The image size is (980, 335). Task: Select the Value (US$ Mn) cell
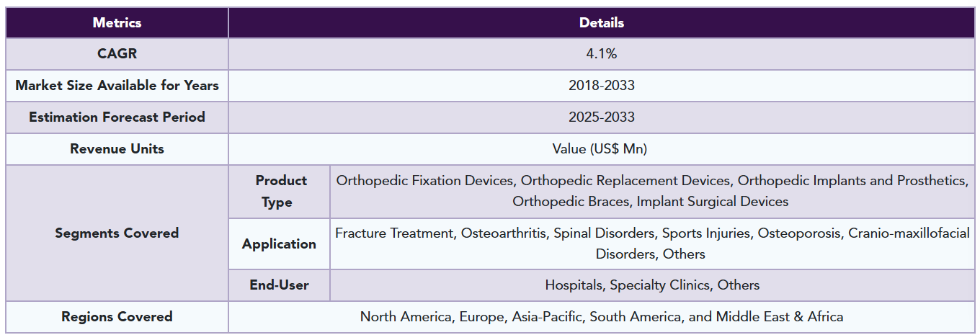[x=602, y=149]
